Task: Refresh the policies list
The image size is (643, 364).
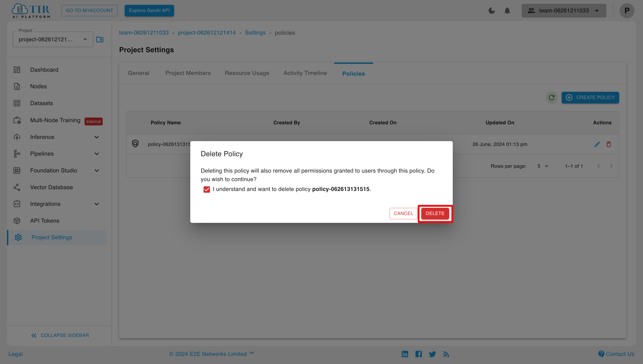Action: click(x=551, y=97)
